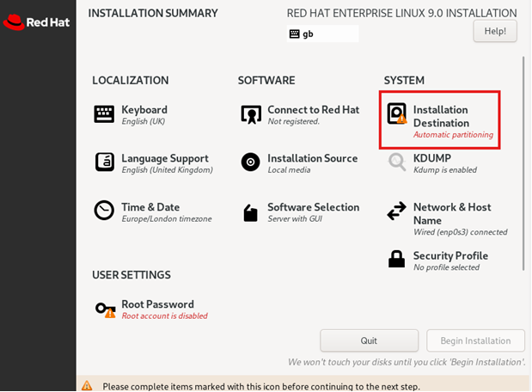Switch keyboard layout using gb indicator
Viewport: 532px width, 392px height.
[x=322, y=34]
